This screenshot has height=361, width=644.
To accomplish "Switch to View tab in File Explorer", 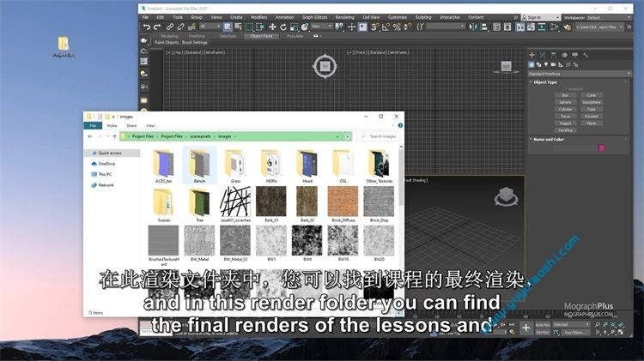I will [150, 125].
